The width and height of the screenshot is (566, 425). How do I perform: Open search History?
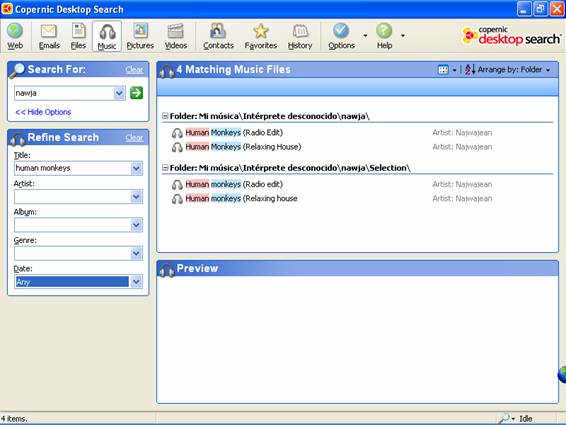tap(300, 36)
